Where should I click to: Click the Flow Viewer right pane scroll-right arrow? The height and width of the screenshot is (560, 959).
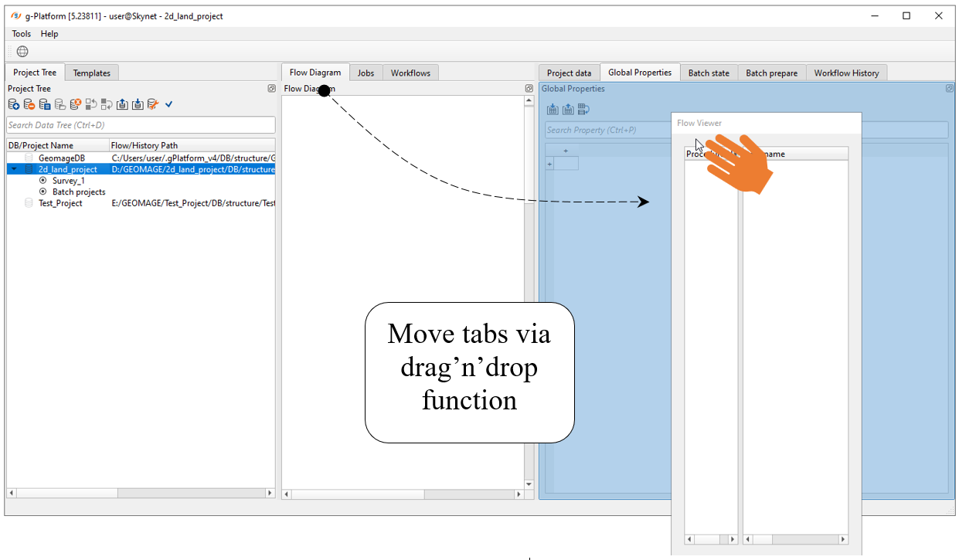(843, 539)
